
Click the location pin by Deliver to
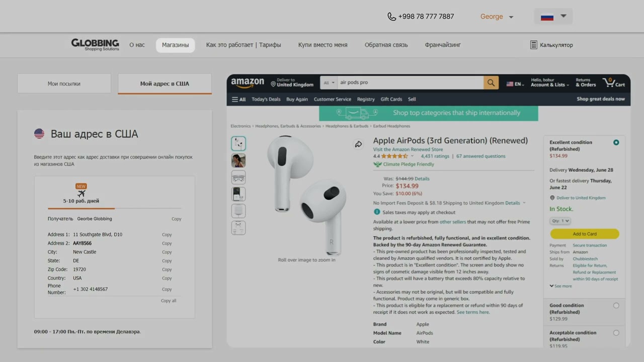click(273, 83)
